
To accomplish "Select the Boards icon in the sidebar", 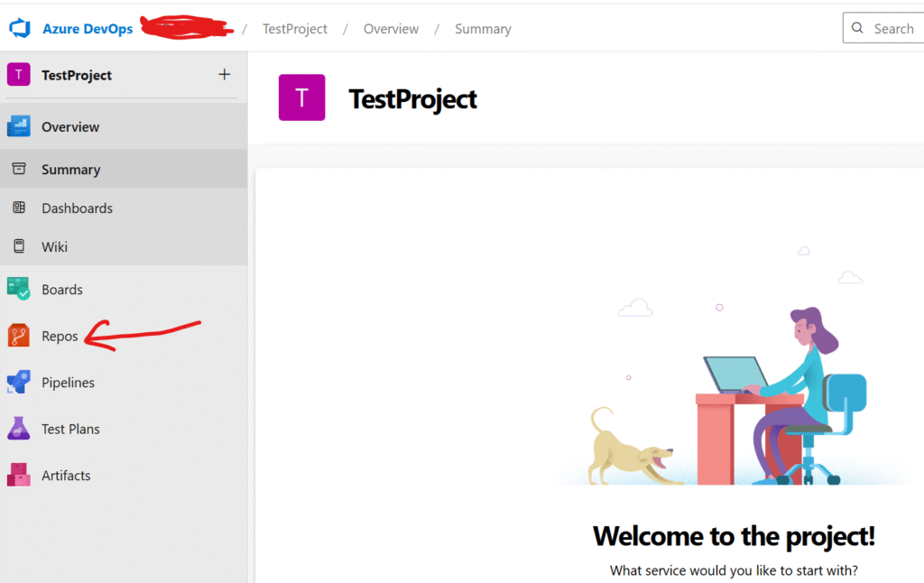I will (x=18, y=289).
